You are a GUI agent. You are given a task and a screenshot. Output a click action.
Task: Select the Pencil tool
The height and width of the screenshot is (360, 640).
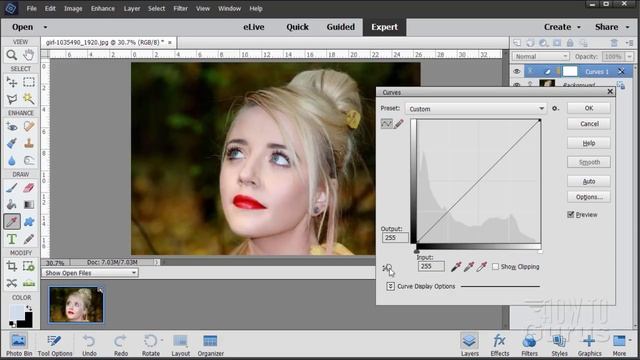pos(29,239)
